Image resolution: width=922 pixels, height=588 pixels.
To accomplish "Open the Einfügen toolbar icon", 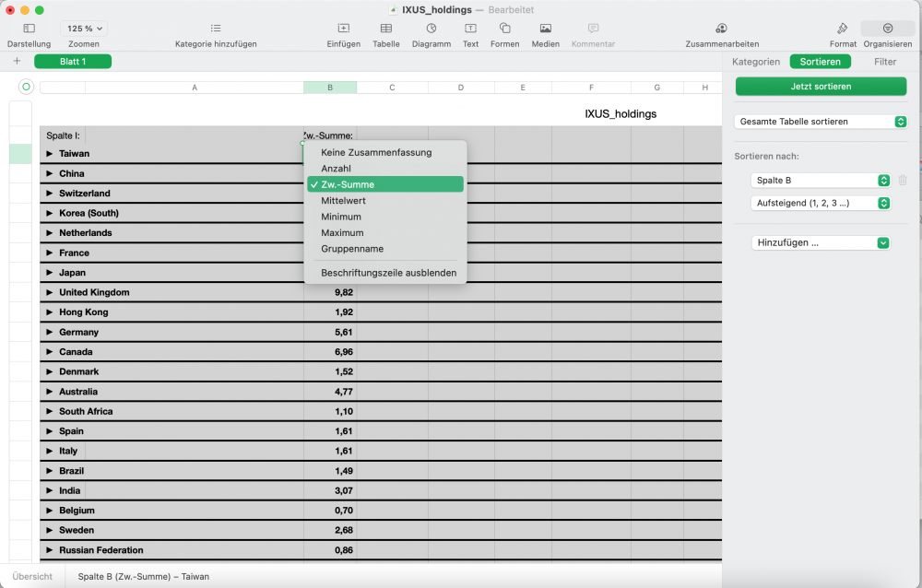I will tap(343, 29).
